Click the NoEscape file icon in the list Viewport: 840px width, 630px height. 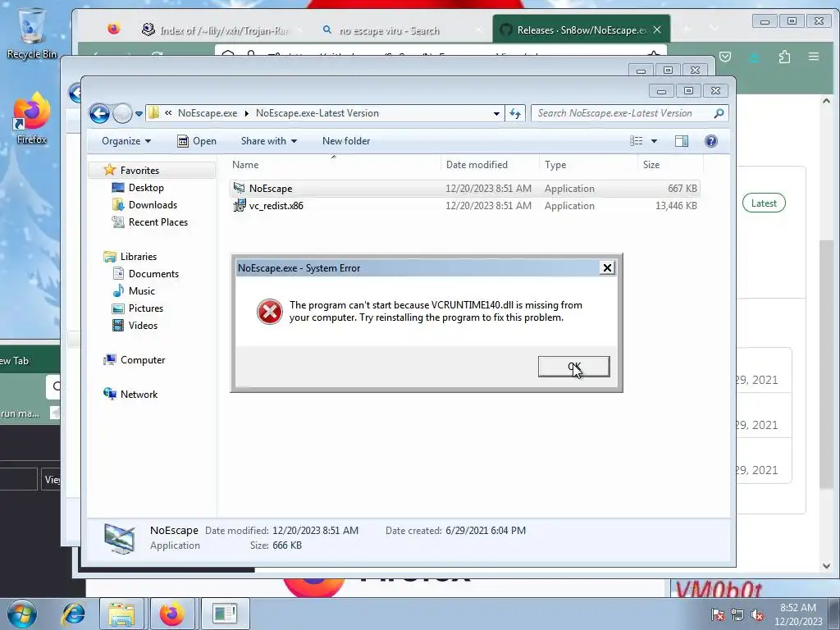tap(240, 188)
